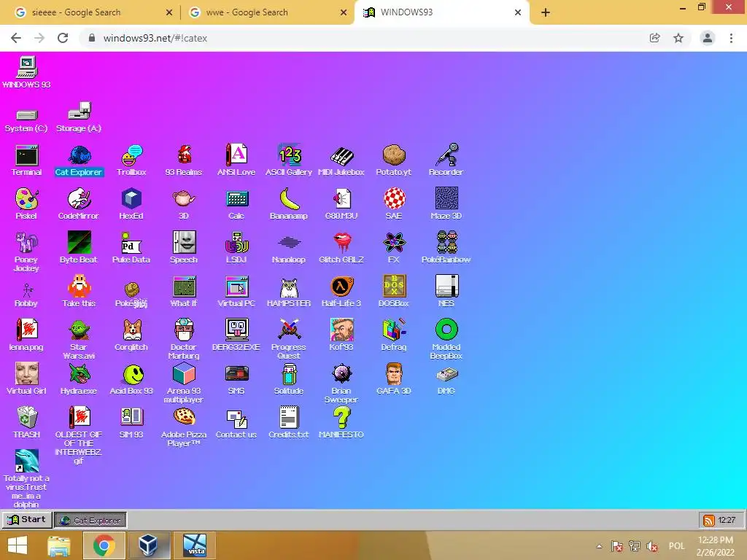Open the System (C:) drive
Viewport: 747px width, 560px height.
[27, 120]
